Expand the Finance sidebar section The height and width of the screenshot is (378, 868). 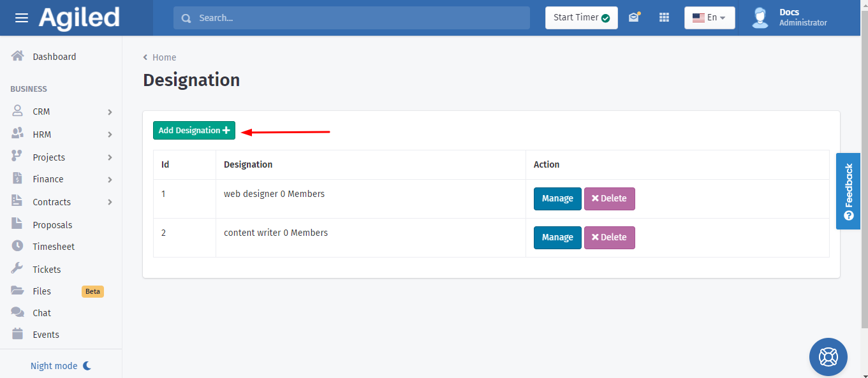61,179
